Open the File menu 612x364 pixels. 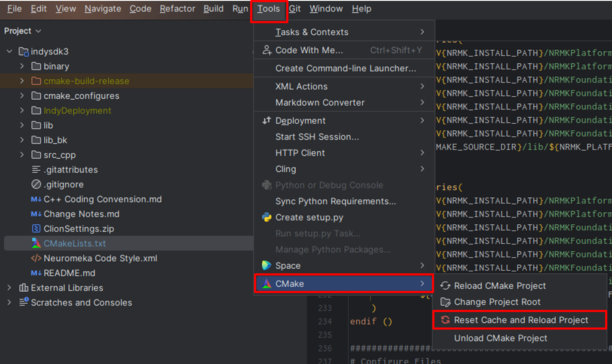pos(14,9)
